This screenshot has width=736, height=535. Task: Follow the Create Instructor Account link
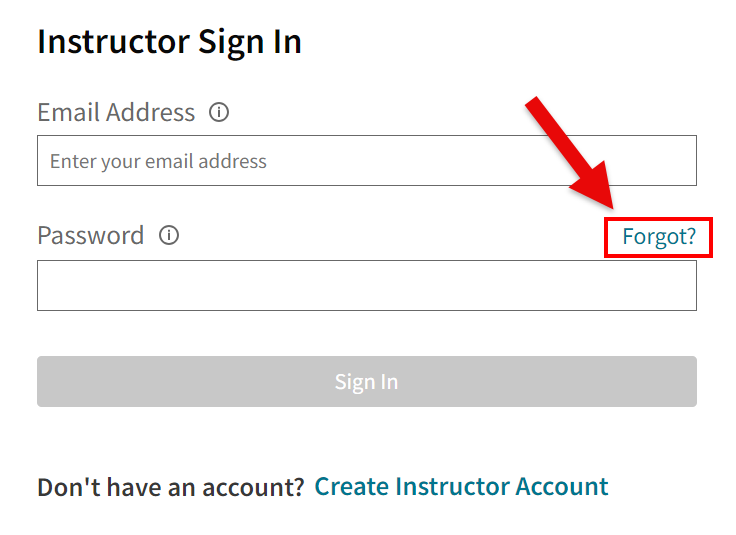[x=461, y=487]
